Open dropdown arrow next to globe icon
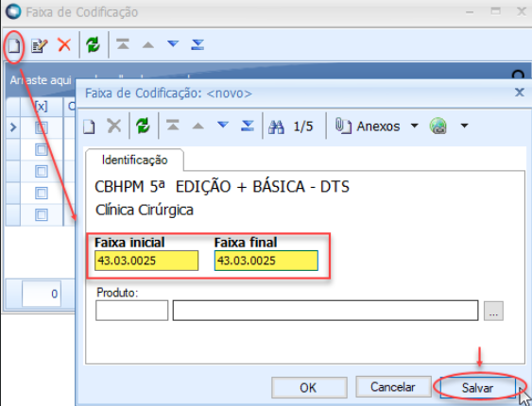The width and height of the screenshot is (532, 406). click(x=465, y=126)
